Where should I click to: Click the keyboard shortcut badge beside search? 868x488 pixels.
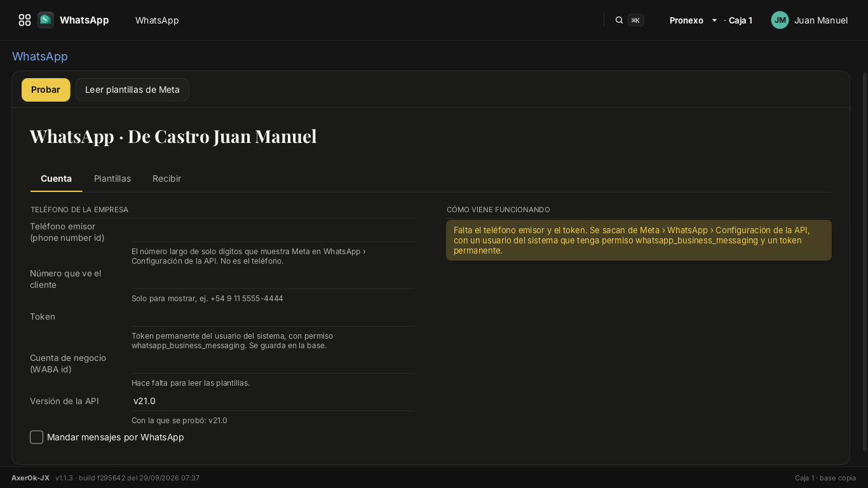[x=635, y=20]
